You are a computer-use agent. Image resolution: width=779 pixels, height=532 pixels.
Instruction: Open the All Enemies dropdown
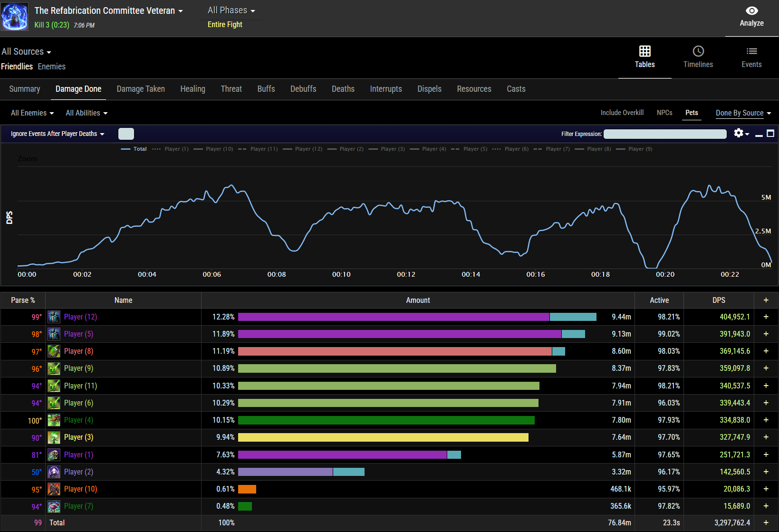(x=32, y=113)
